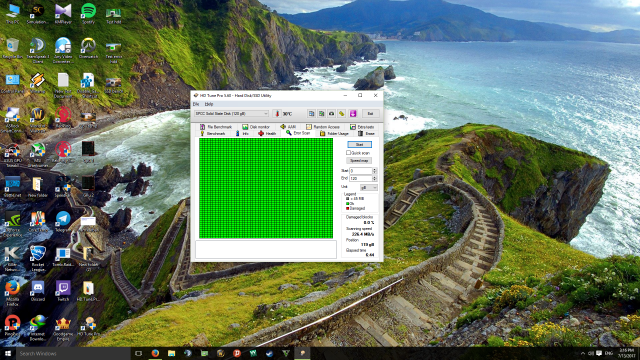Click the Start value spinner arrows
Image resolution: width=640 pixels, height=360 pixels.
coord(375,171)
